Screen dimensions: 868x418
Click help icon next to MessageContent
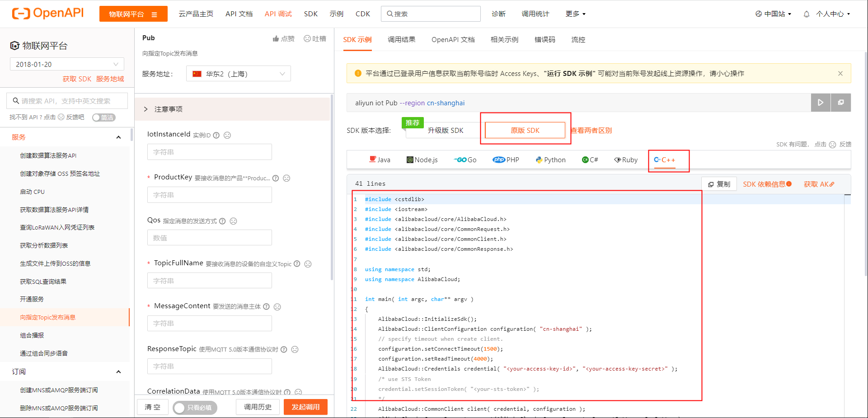pos(266,307)
